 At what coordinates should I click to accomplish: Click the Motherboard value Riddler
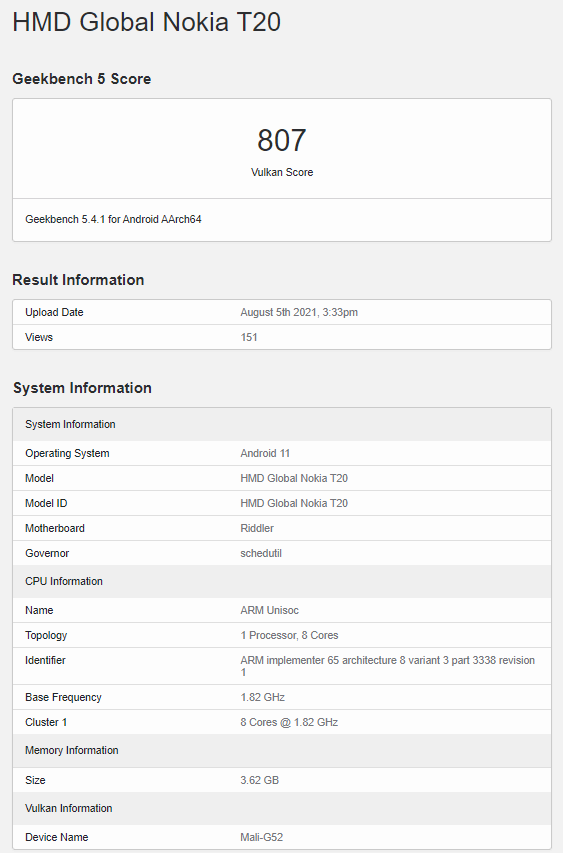257,528
